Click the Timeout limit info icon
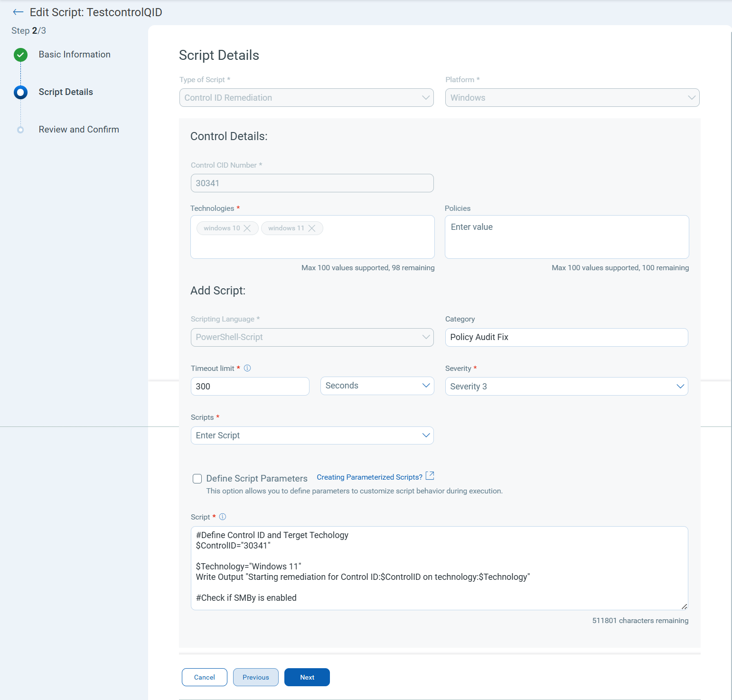Image resolution: width=732 pixels, height=700 pixels. pyautogui.click(x=247, y=368)
